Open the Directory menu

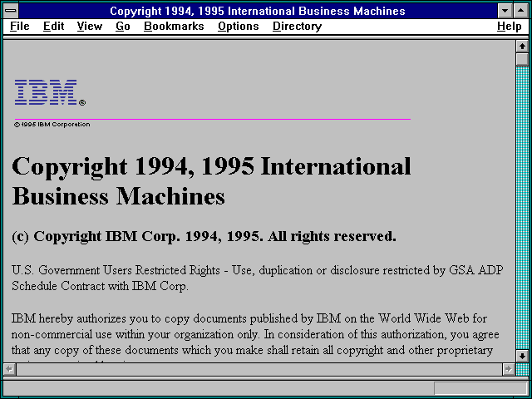298,26
